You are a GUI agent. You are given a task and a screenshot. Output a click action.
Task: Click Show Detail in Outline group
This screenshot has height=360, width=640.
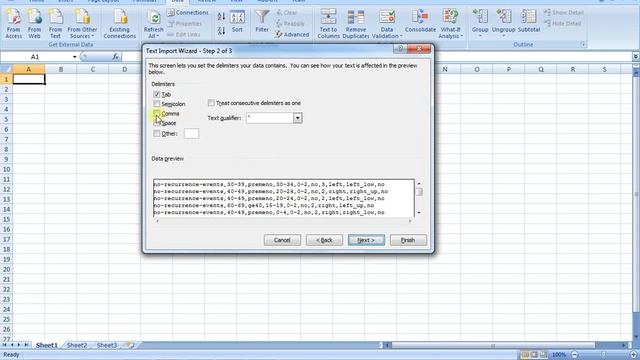pyautogui.click(x=563, y=13)
